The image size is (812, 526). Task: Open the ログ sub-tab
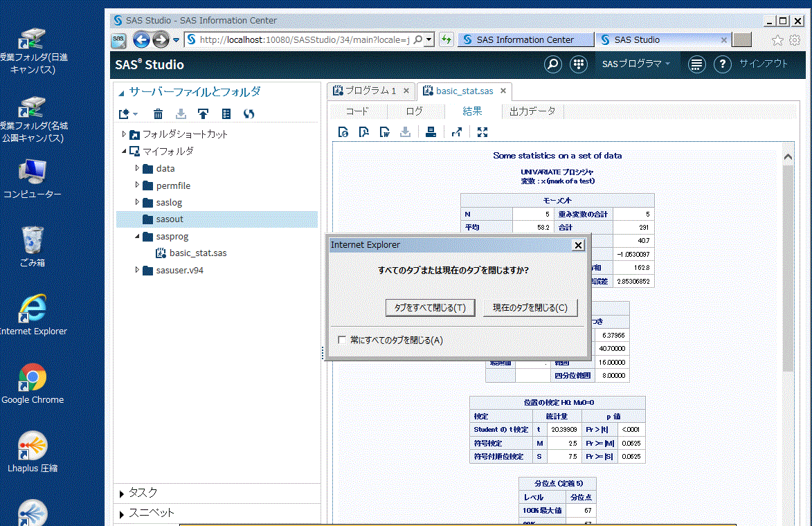click(414, 111)
